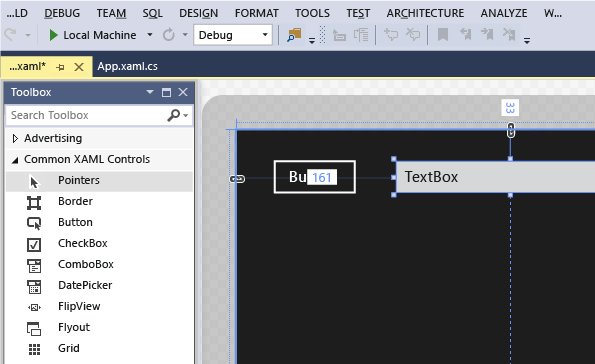Select the Pointers tool in Toolbox
Viewport: 595px width, 364px height.
(x=99, y=181)
